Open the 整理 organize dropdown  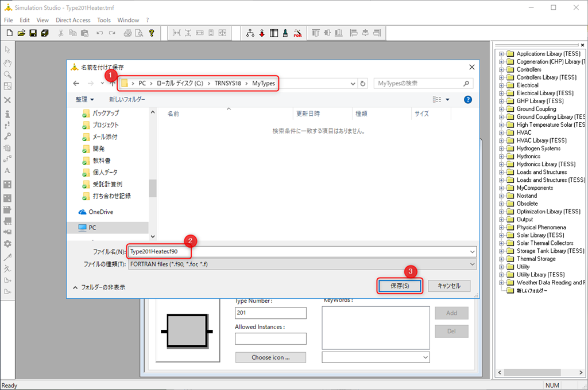pos(84,99)
